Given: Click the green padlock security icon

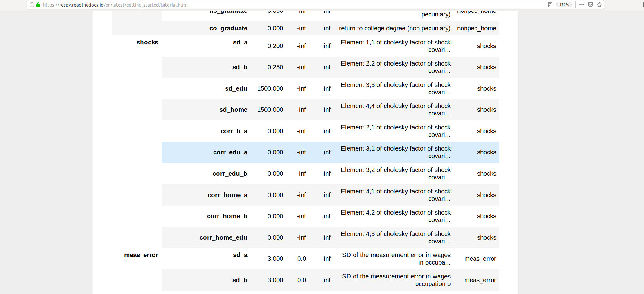Looking at the screenshot, I should [x=38, y=5].
